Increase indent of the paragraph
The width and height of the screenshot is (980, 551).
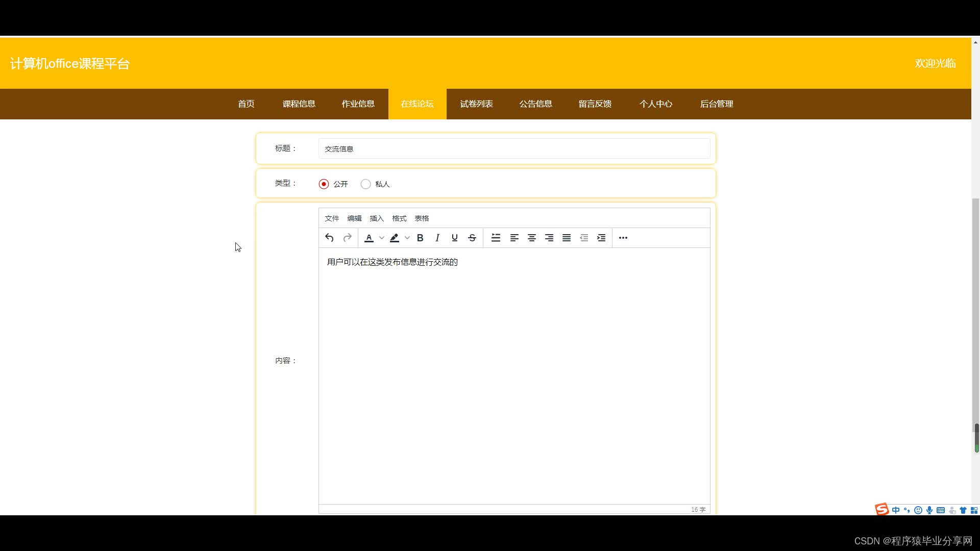tap(601, 238)
